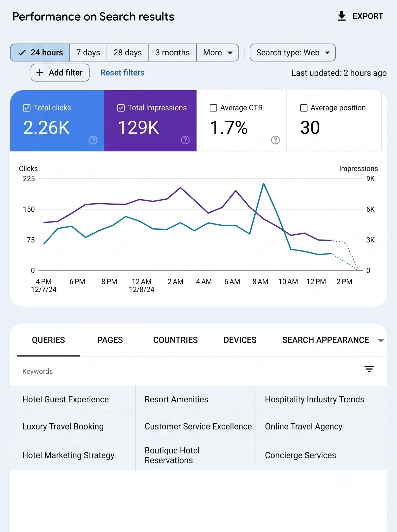The image size is (397, 532).
Task: Click the Last updated: 2 hours ago text
Action: coord(339,73)
